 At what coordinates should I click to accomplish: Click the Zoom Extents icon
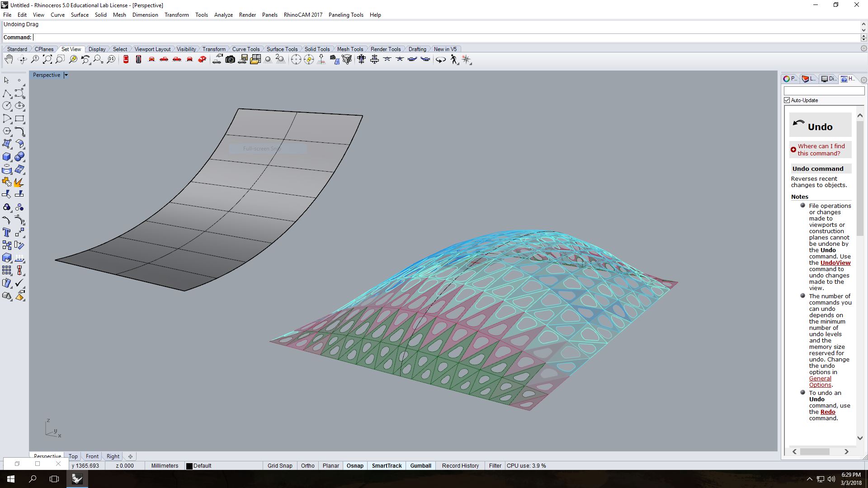(47, 60)
